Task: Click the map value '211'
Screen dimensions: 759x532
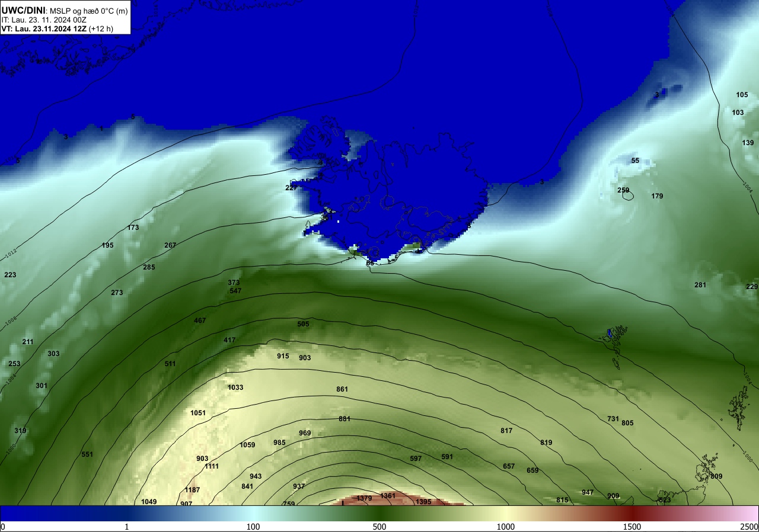Action: point(28,342)
